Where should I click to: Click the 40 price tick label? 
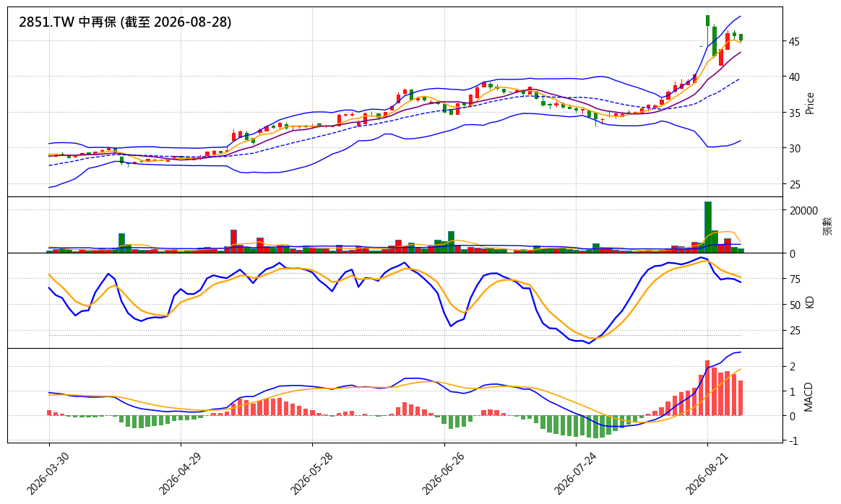[x=794, y=77]
